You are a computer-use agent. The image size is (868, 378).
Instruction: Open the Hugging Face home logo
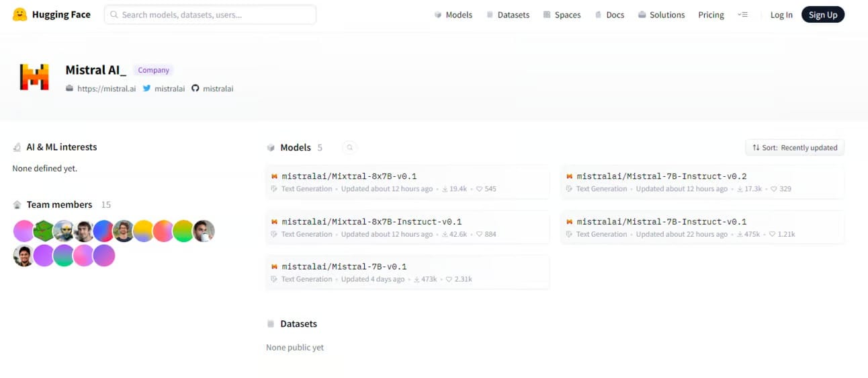[51, 15]
